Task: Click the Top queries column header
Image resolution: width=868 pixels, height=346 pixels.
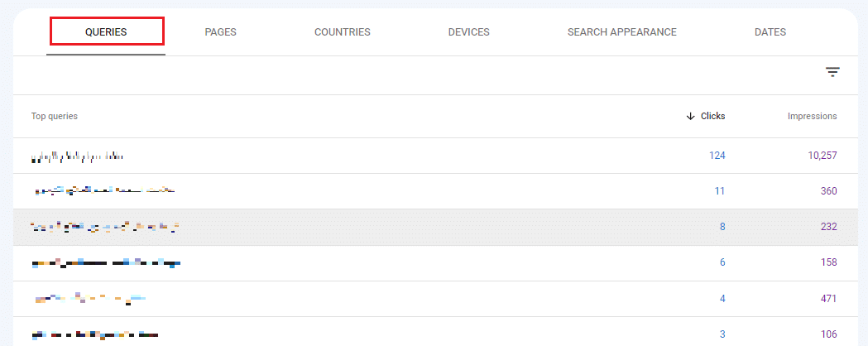Action: (55, 117)
